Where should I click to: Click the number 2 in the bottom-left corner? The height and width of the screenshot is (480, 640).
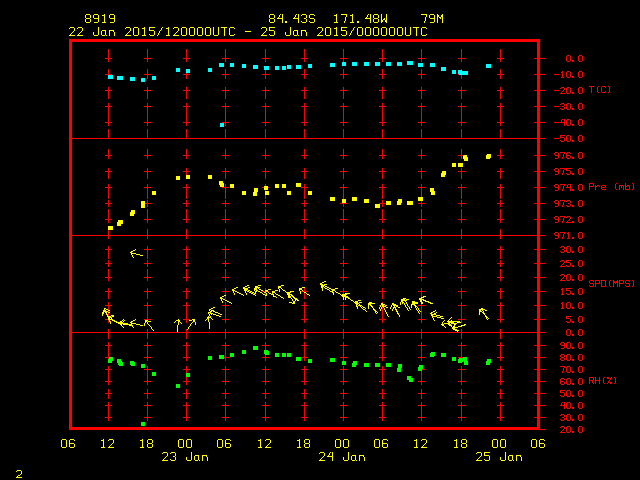[x=19, y=474]
